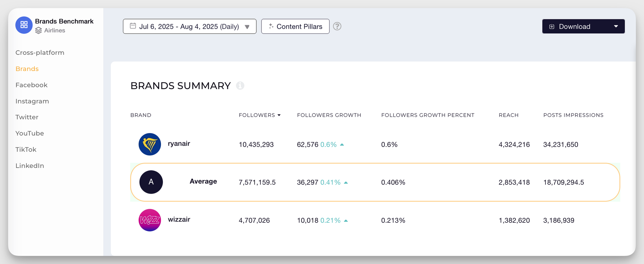This screenshot has height=264, width=644.
Task: Click ryanair growth percent 0.6% in percent column
Action: 389,145
